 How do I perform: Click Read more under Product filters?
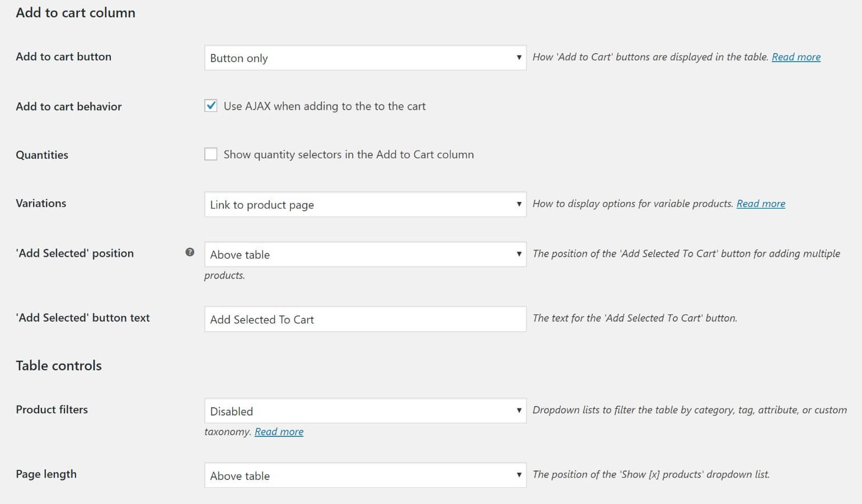click(x=279, y=431)
